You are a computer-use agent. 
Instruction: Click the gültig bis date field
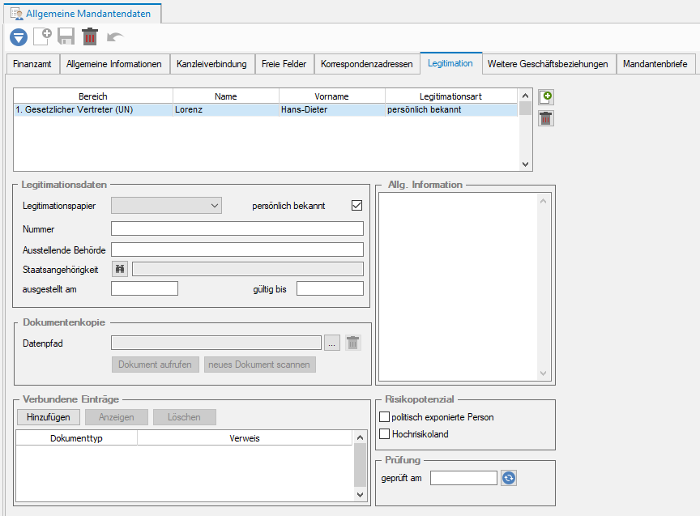[330, 289]
